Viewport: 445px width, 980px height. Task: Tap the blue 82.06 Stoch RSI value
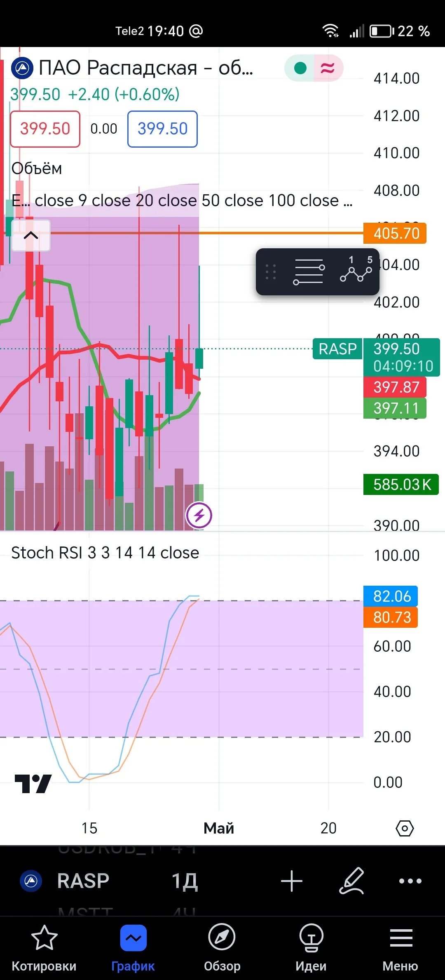tap(391, 596)
